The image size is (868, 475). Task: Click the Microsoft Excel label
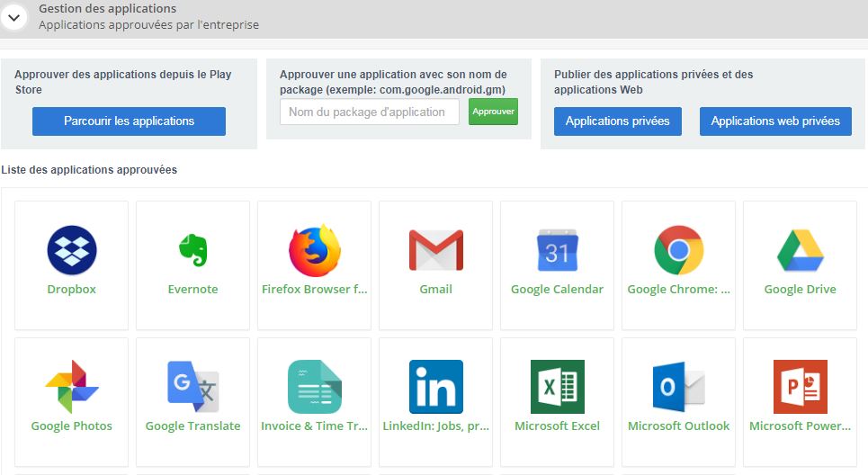[x=557, y=426]
